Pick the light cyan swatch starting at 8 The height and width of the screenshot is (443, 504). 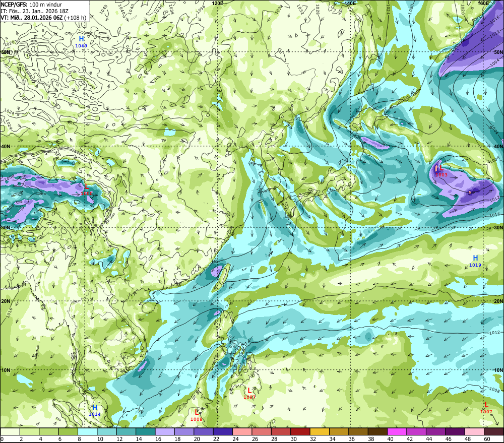tap(87, 431)
